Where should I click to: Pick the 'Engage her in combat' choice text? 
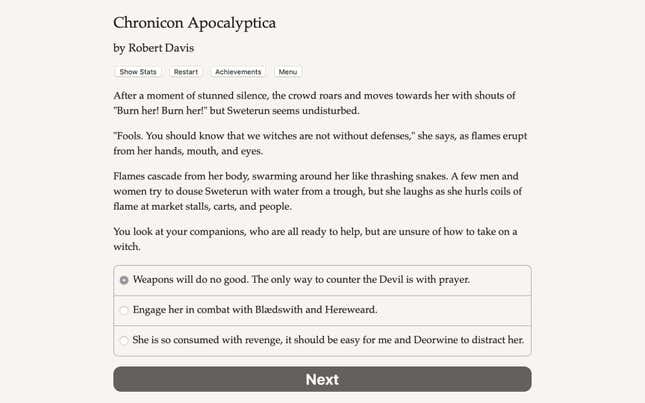[255, 310]
